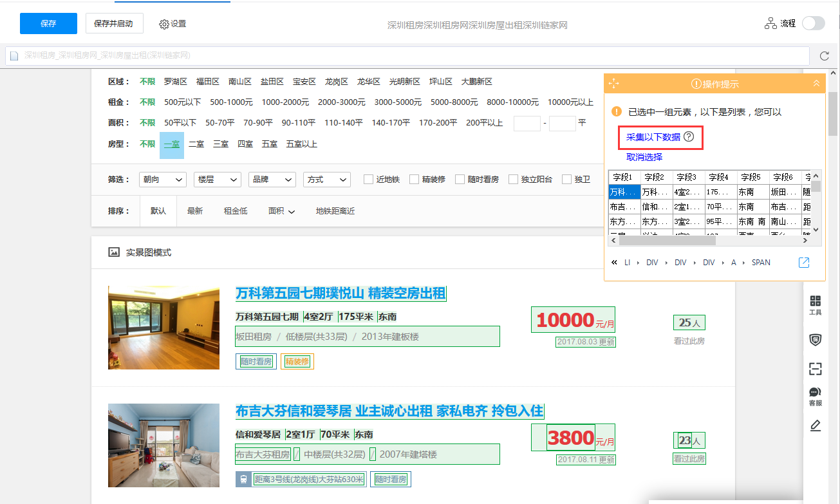Click the minimum area input box
Viewport: 840px width, 504px height.
(527, 123)
